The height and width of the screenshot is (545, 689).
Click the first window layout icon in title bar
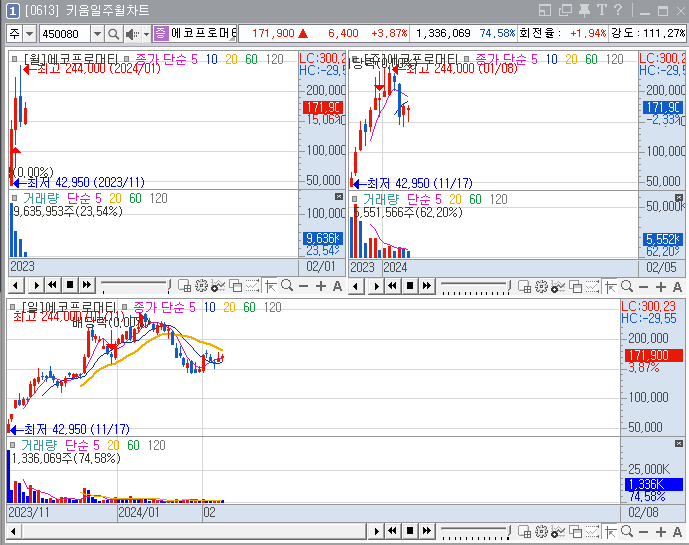pyautogui.click(x=545, y=10)
